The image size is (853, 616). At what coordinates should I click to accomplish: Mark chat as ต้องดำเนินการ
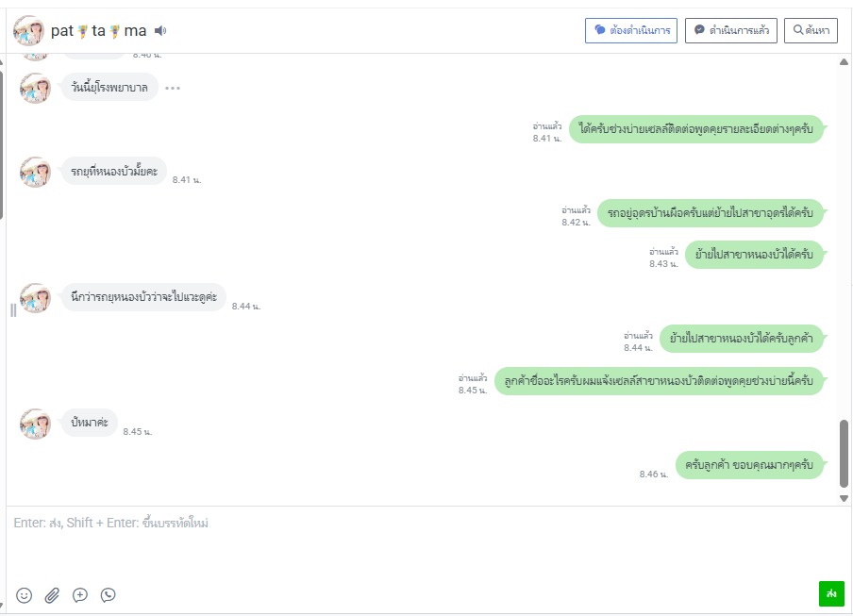click(631, 30)
